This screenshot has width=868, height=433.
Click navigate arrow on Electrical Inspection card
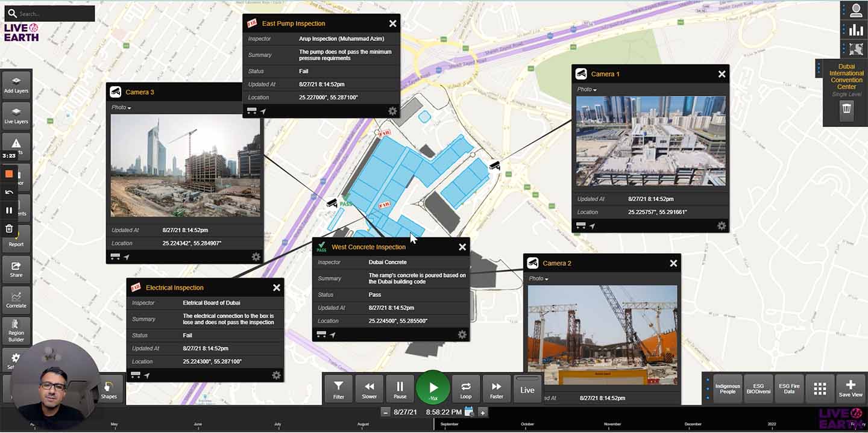[146, 375]
